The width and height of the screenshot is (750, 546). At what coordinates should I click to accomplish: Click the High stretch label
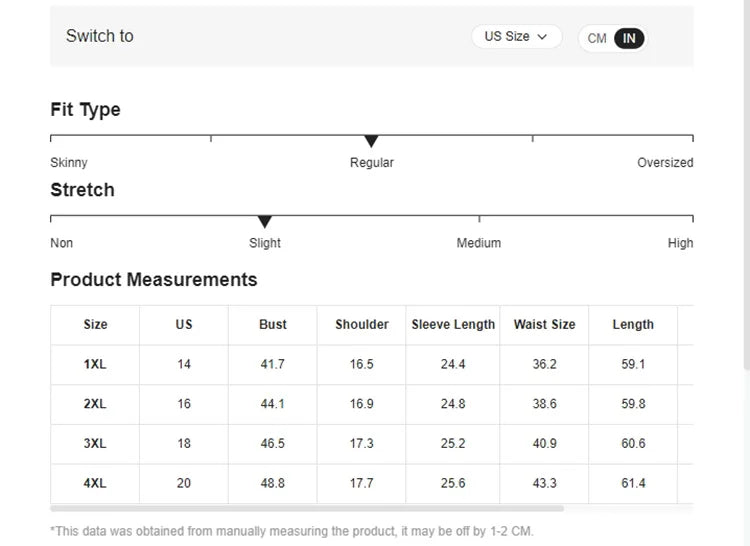(680, 243)
